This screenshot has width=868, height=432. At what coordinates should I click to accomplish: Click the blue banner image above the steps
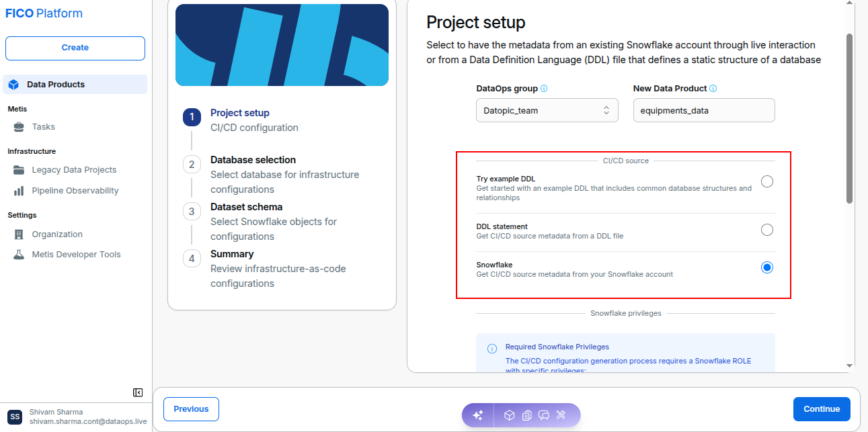(282, 45)
